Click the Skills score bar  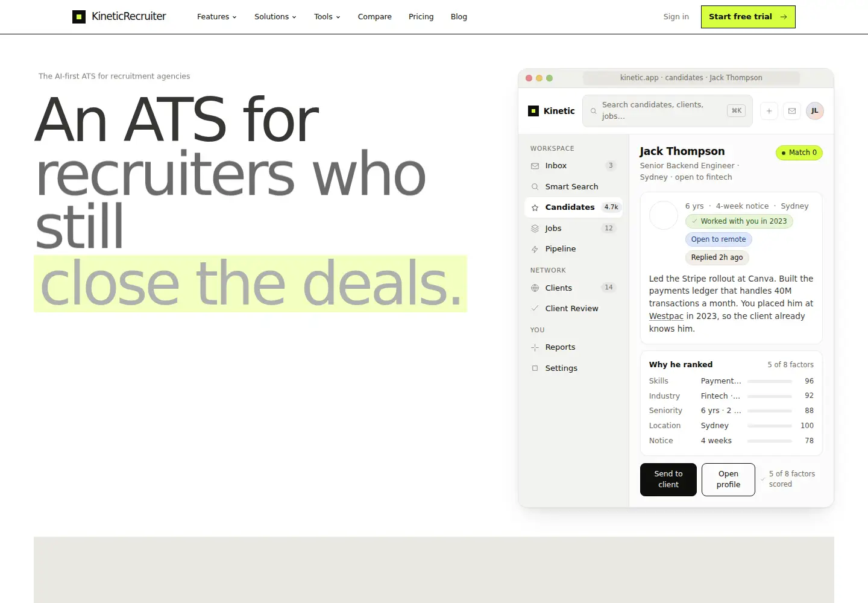point(770,382)
